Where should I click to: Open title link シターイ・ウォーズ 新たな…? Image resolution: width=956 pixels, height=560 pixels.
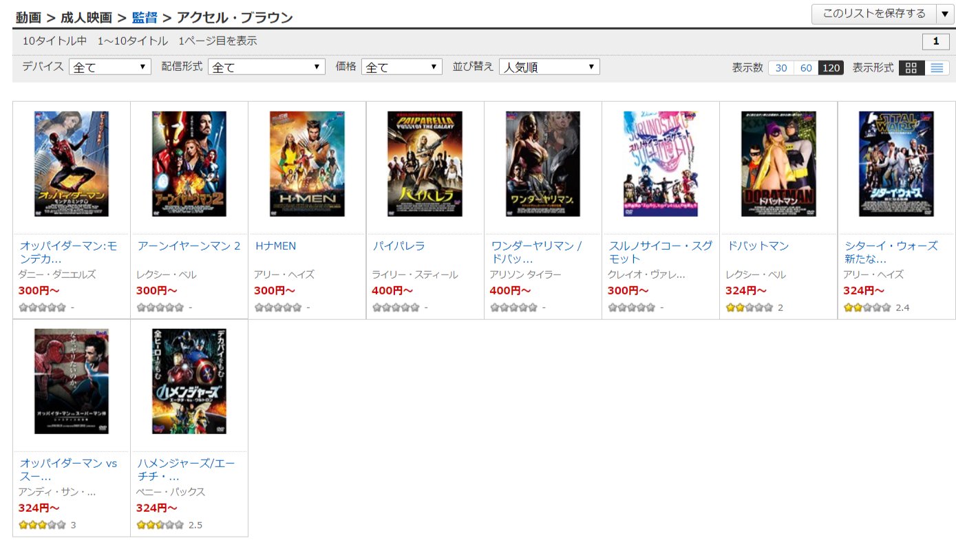[x=891, y=252]
